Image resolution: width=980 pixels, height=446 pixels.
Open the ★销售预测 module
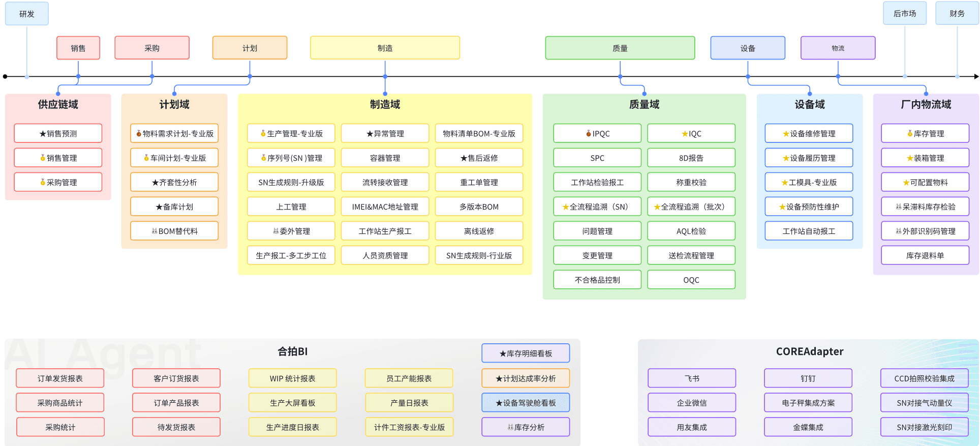tap(58, 133)
